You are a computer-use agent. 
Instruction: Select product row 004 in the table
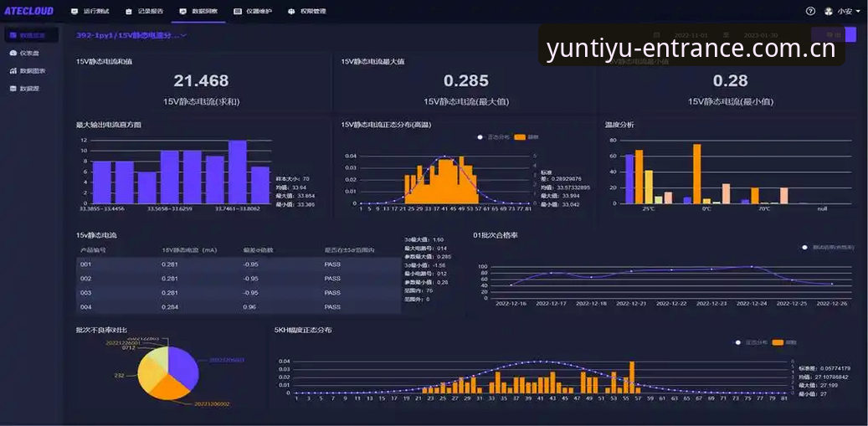238,307
